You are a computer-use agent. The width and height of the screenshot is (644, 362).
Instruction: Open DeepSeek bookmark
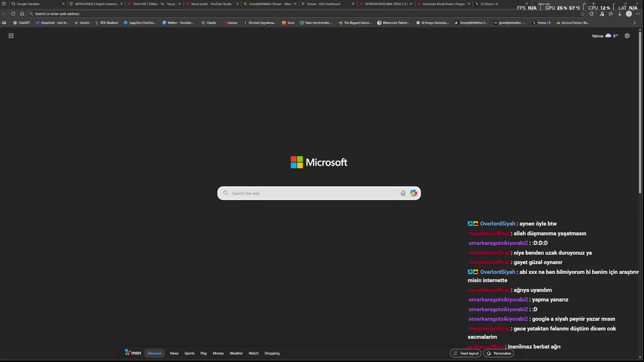point(52,23)
